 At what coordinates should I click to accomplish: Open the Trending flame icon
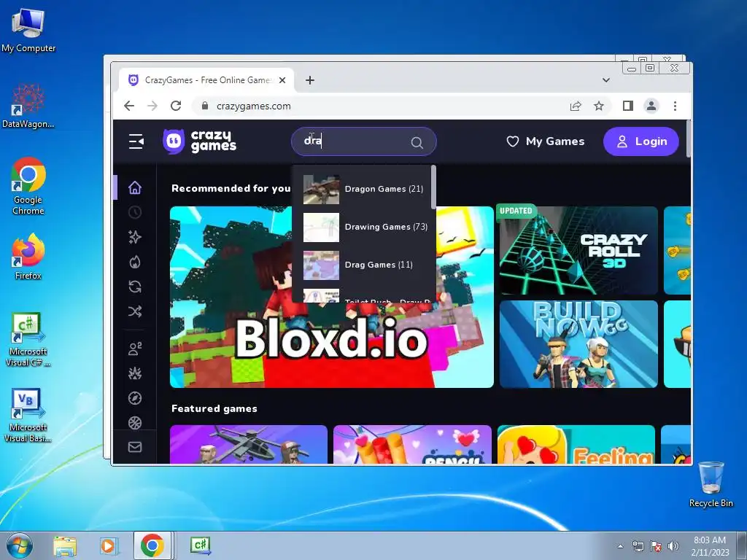point(135,262)
